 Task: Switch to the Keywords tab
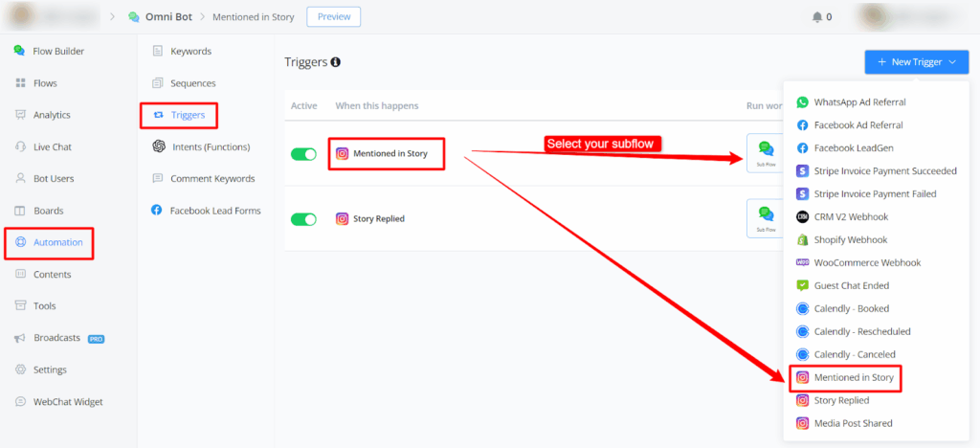(x=189, y=51)
